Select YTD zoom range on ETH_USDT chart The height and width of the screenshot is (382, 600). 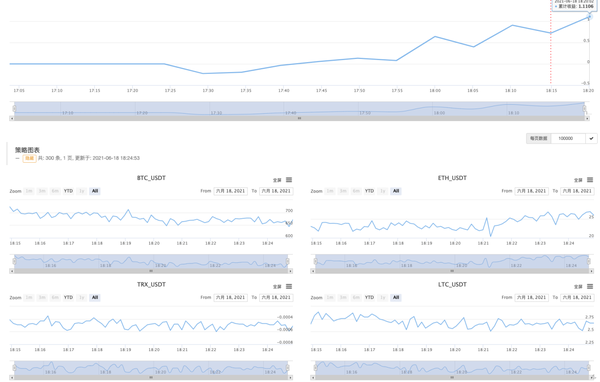(369, 191)
